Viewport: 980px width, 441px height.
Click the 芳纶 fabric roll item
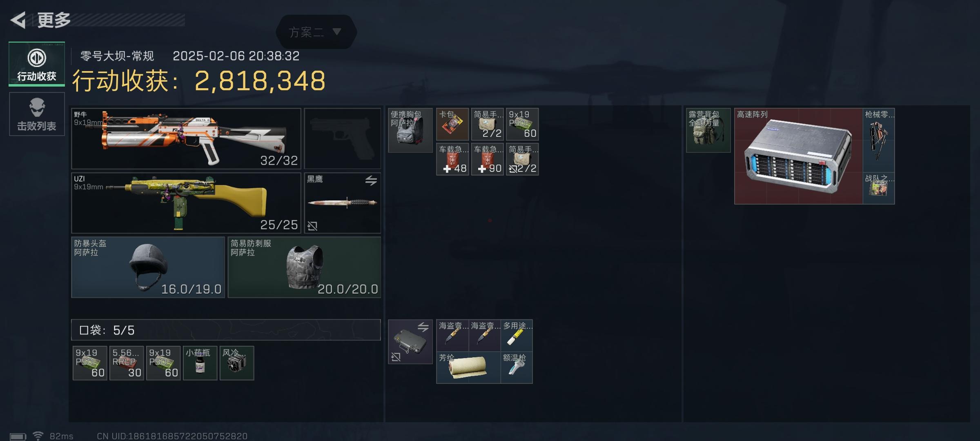click(468, 367)
